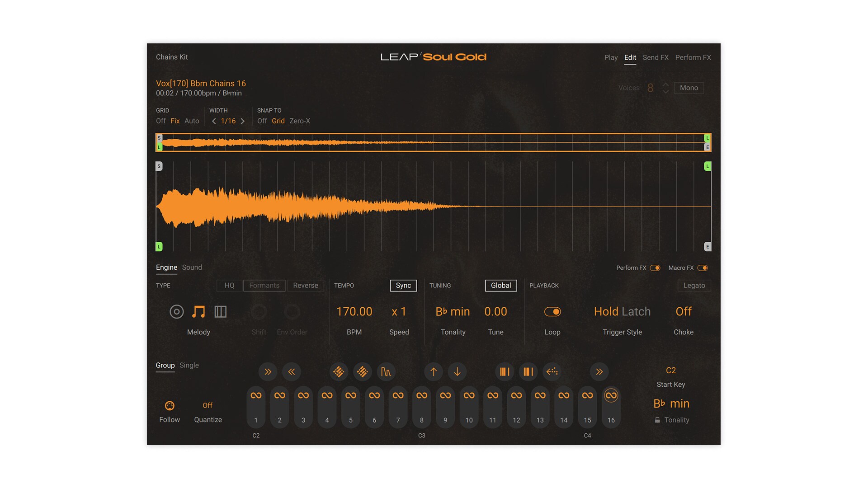Select the Melody music note type icon
The width and height of the screenshot is (868, 488).
pyautogui.click(x=198, y=312)
